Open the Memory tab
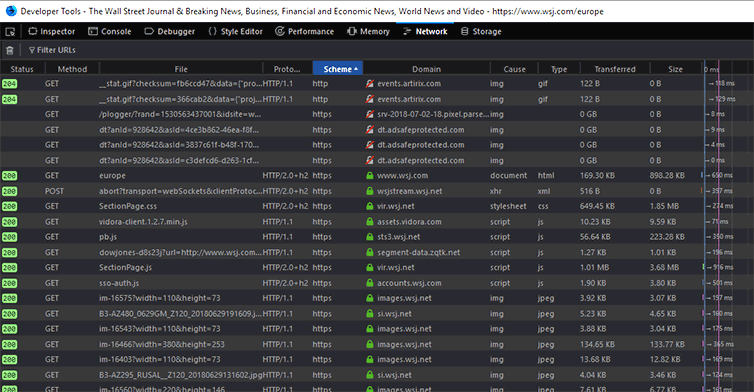 [368, 32]
